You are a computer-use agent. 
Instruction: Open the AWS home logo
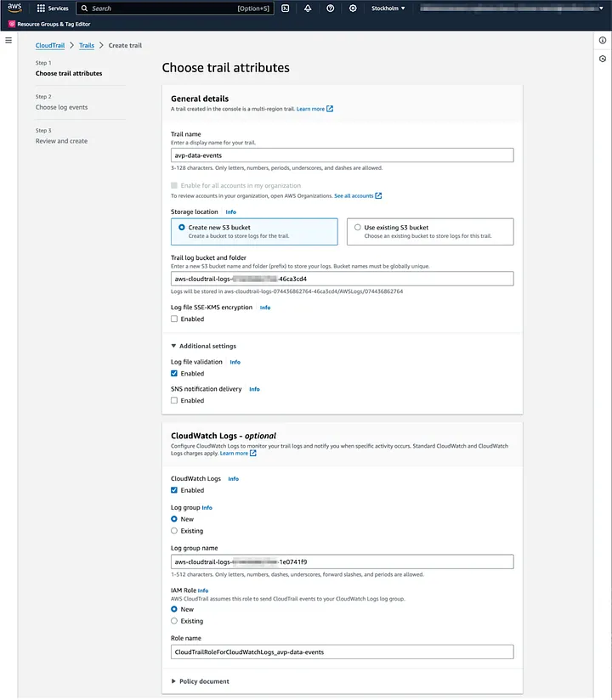14,8
